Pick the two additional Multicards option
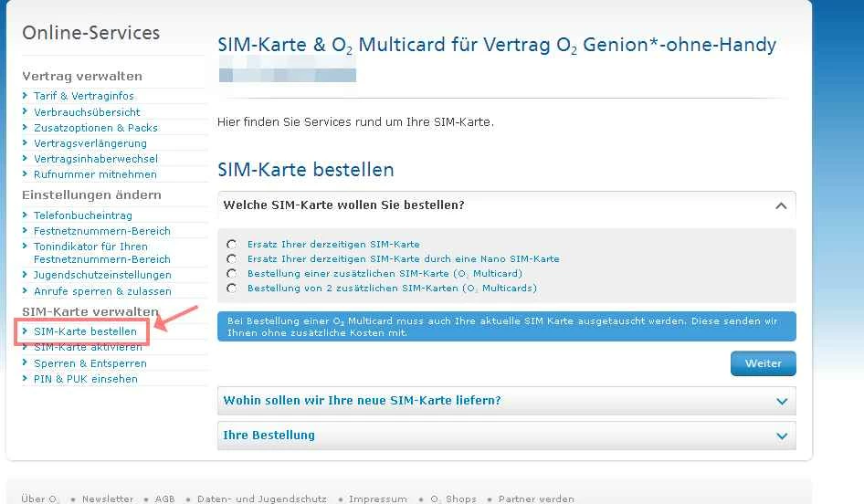Viewport: 864px width, 504px height. 231,289
